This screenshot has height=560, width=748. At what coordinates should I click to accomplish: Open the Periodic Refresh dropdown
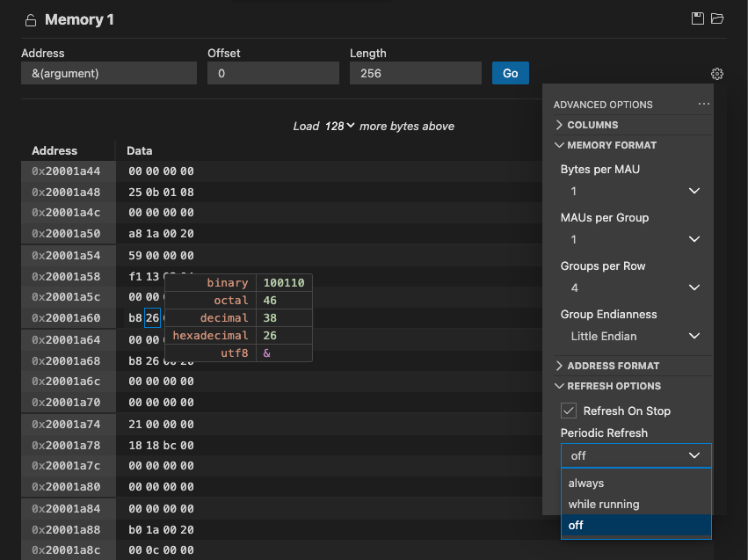tap(635, 455)
